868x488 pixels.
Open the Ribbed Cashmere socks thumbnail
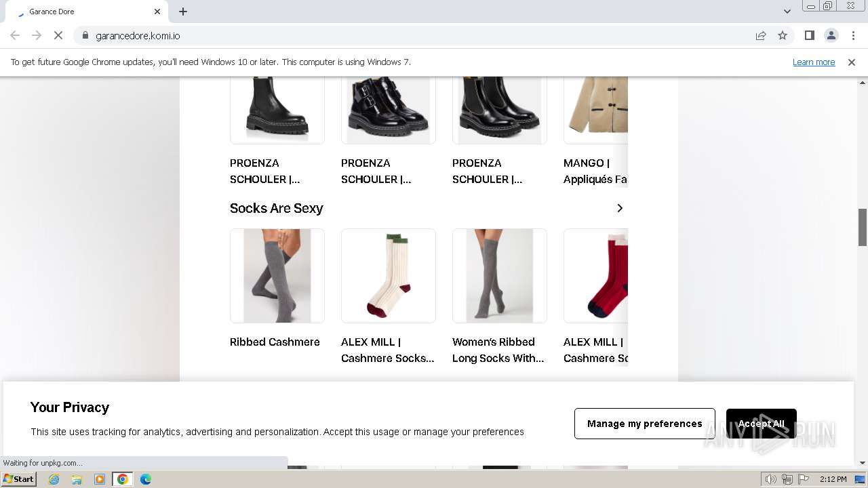[x=277, y=276]
